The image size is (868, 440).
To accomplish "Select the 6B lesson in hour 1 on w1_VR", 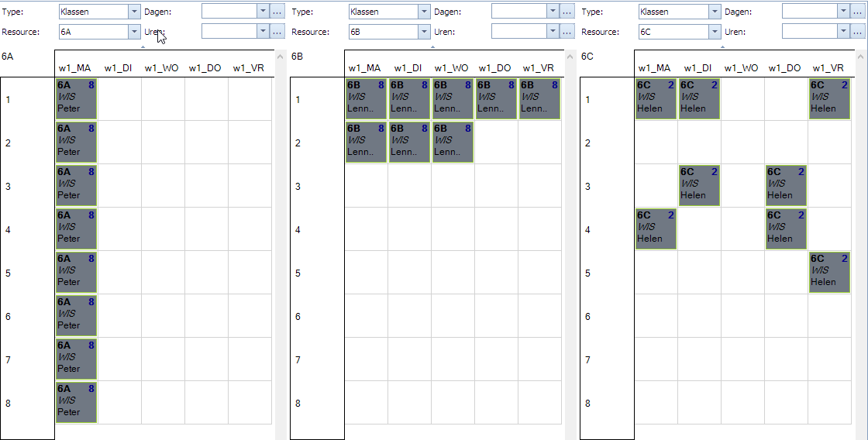I will [539, 99].
